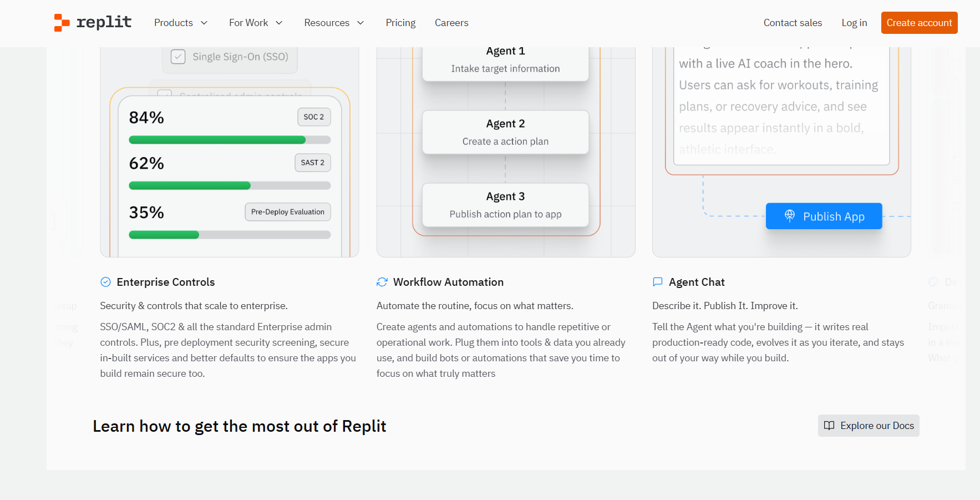The height and width of the screenshot is (500, 980).
Task: Click the globe icon on Publish App
Action: (790, 216)
